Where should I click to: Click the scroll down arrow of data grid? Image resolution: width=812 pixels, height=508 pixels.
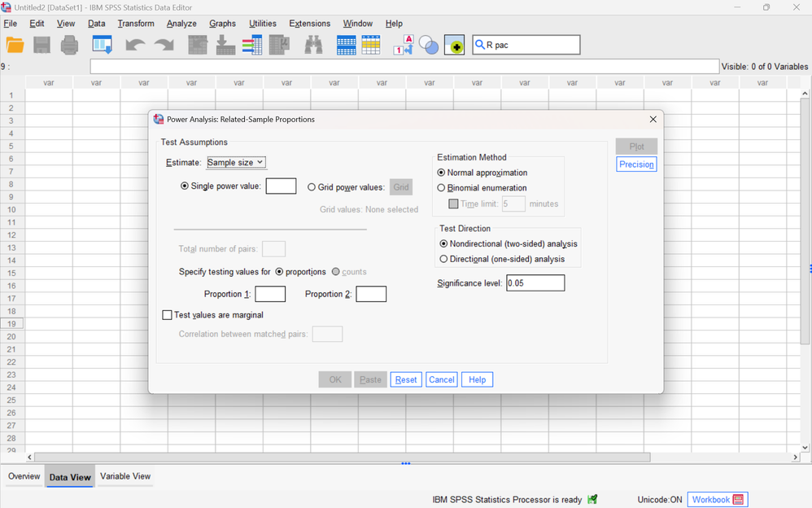coord(805,448)
